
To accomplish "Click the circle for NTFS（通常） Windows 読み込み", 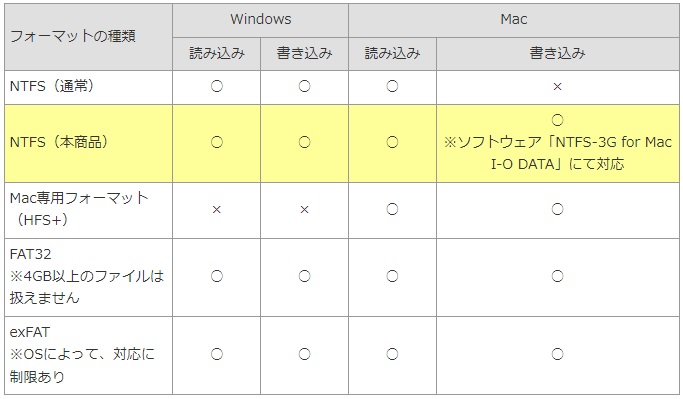I will click(217, 86).
